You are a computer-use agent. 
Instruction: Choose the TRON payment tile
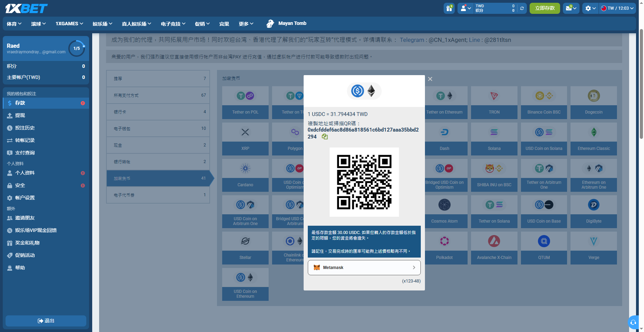(x=494, y=102)
